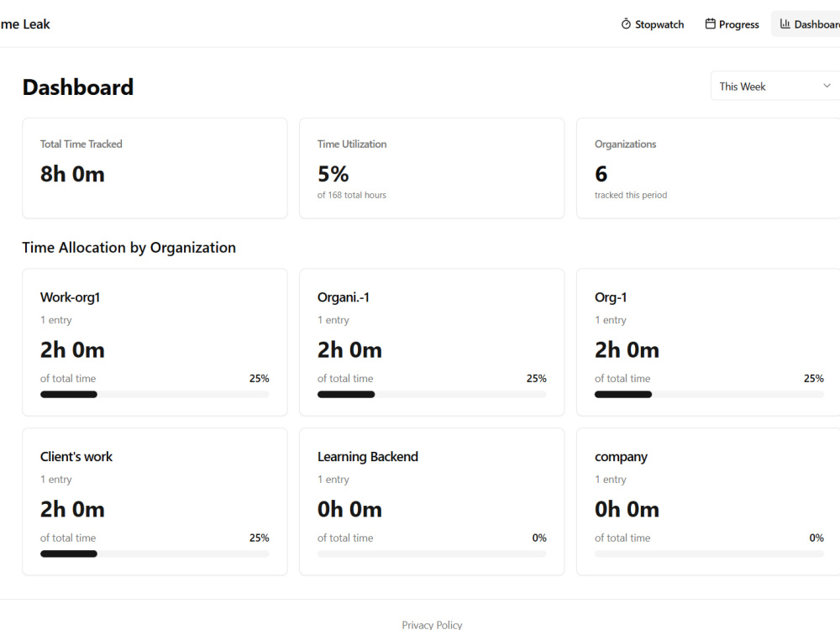Click Time Allocation by Organization heading

(129, 248)
